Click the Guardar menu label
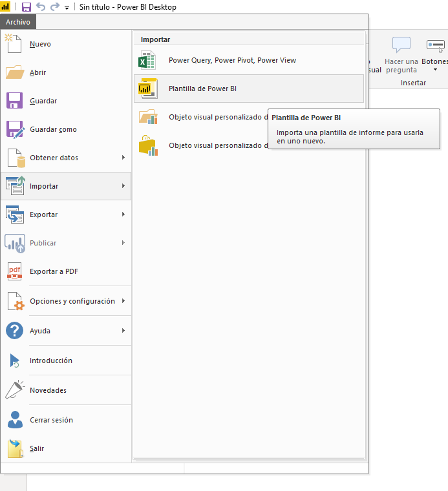Viewport: 448px width, 491px height. [x=43, y=101]
